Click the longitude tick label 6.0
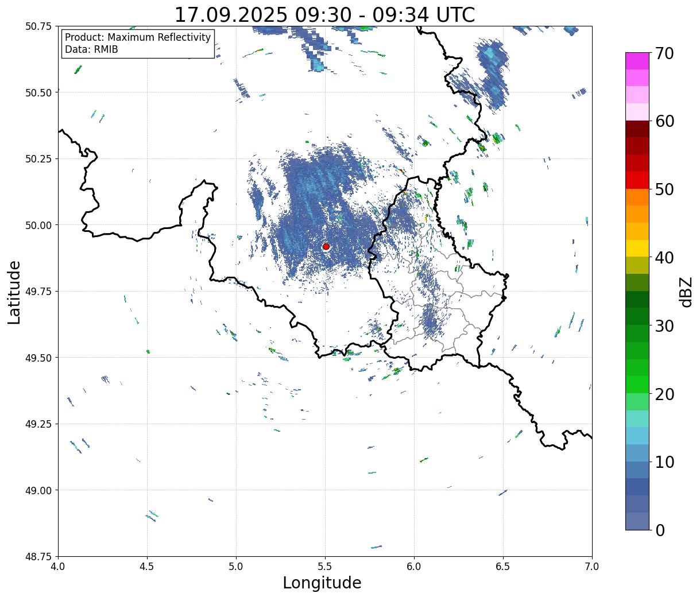Screen dimensions: 700x597 [414, 567]
